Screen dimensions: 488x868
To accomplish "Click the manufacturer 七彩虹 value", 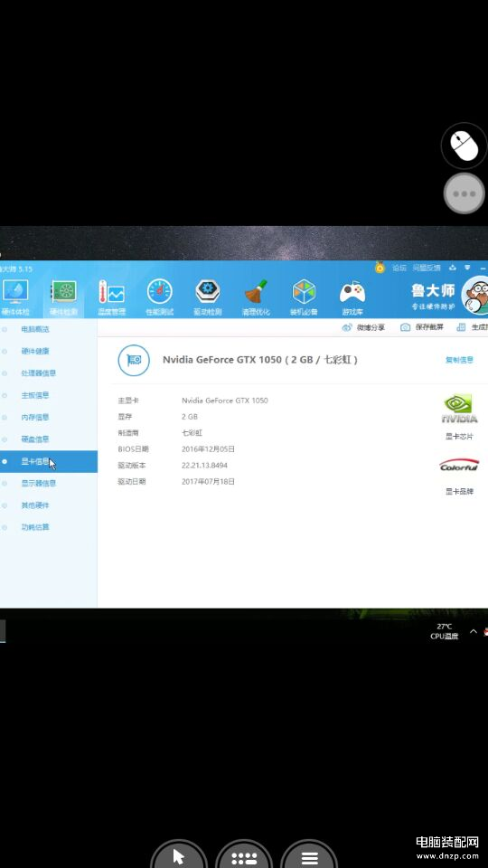I will click(x=192, y=433).
